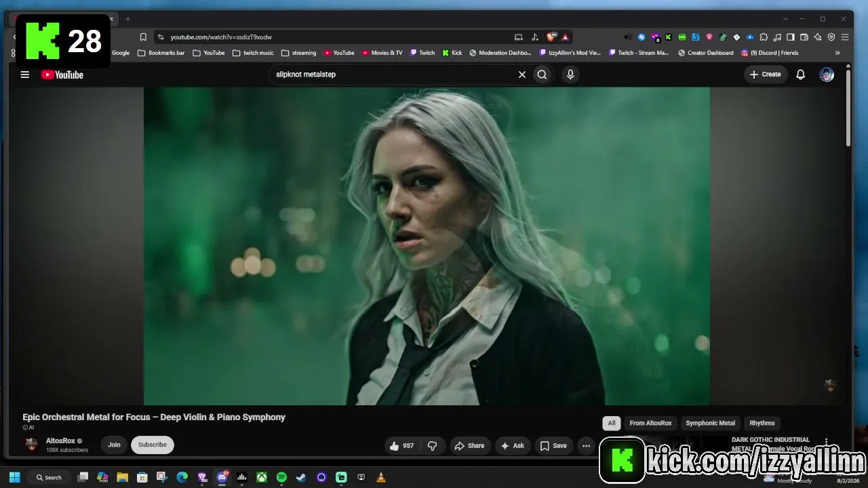Open the browser extensions puzzle icon

(764, 37)
